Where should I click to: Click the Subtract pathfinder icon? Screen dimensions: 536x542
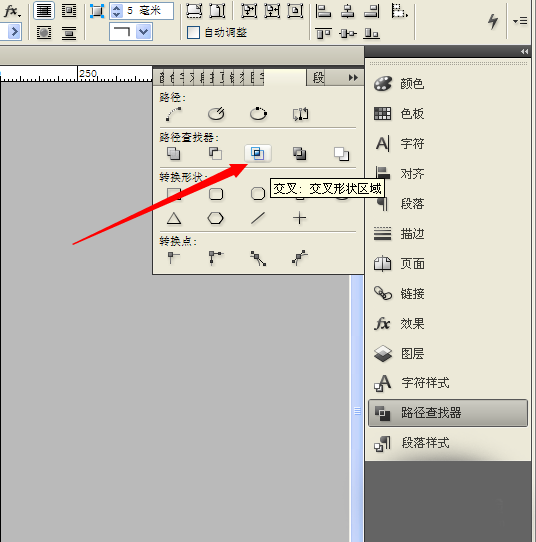coord(216,153)
